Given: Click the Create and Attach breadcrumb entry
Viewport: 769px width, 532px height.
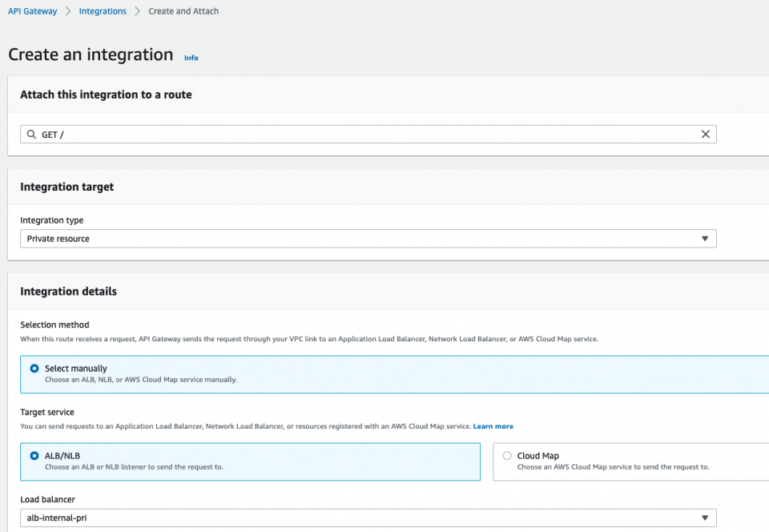Looking at the screenshot, I should pos(183,10).
